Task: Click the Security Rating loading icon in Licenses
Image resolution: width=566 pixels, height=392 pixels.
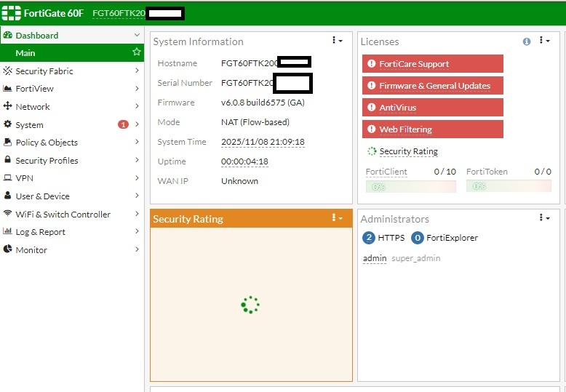Action: pyautogui.click(x=372, y=151)
